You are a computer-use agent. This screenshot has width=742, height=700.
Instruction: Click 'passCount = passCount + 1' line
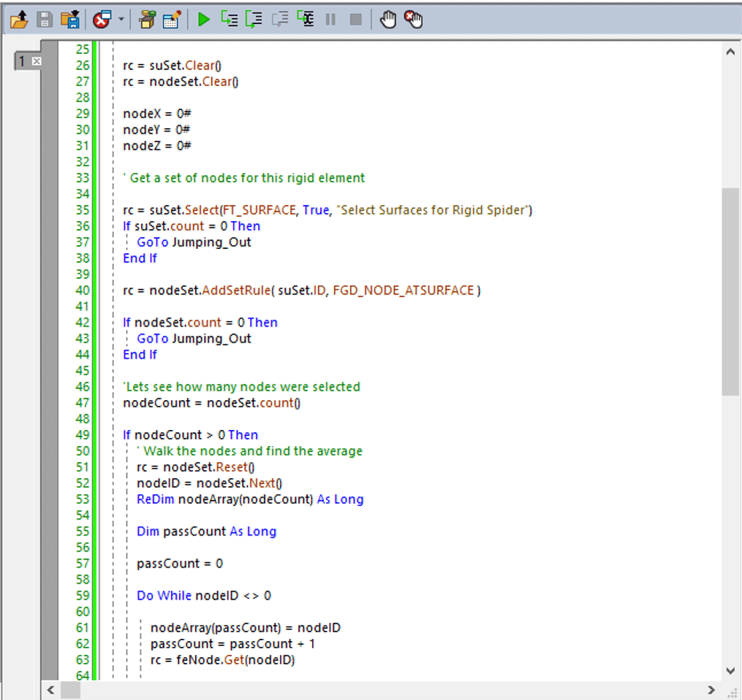click(232, 644)
